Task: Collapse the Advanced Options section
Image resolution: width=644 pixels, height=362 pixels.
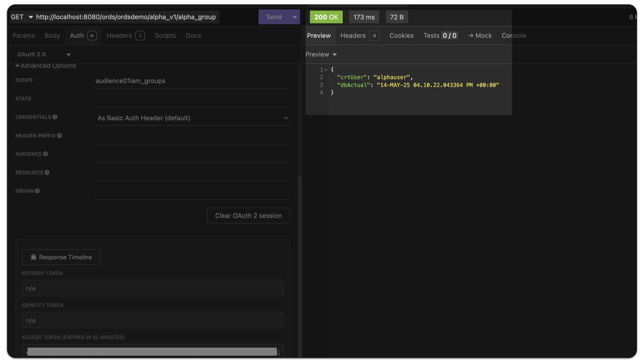Action: [17, 66]
